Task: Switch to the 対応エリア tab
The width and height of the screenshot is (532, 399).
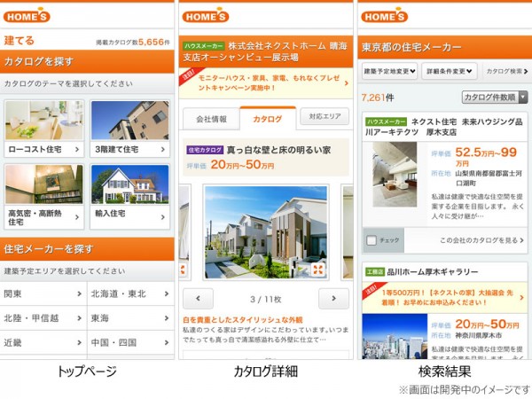Action: coord(325,116)
